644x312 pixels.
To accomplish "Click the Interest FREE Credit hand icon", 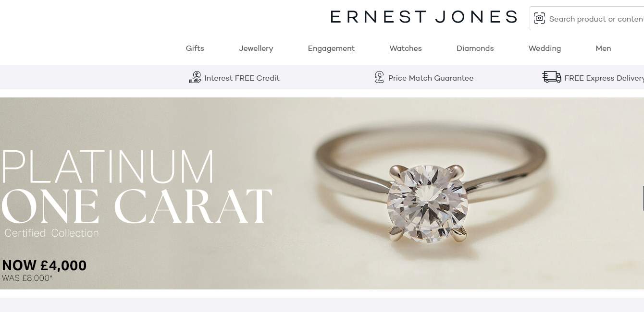I will click(x=195, y=77).
